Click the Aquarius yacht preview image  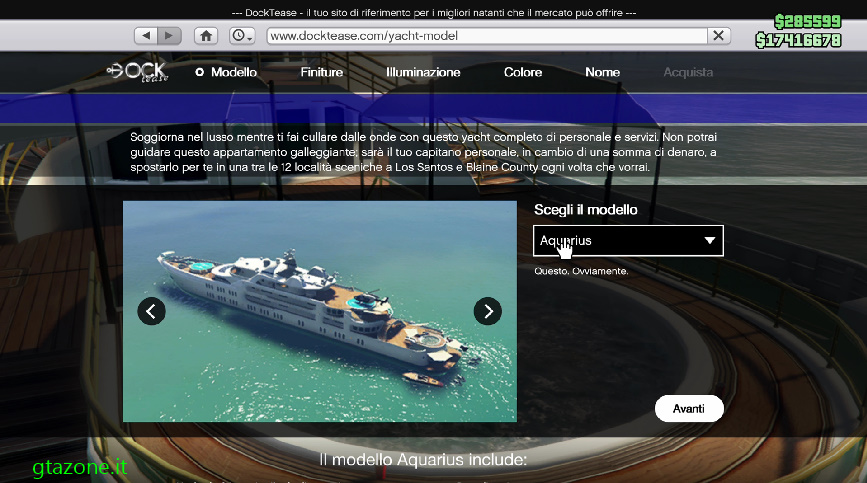pos(320,311)
